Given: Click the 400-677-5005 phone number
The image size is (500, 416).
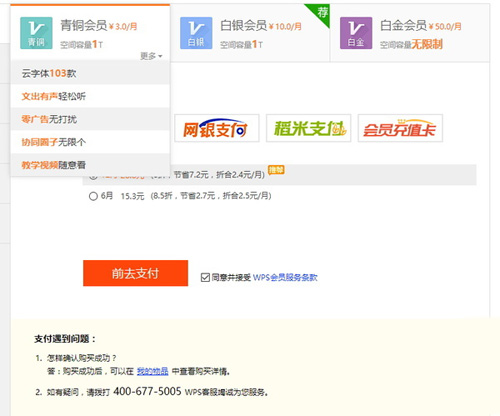Looking at the screenshot, I should pos(147,391).
